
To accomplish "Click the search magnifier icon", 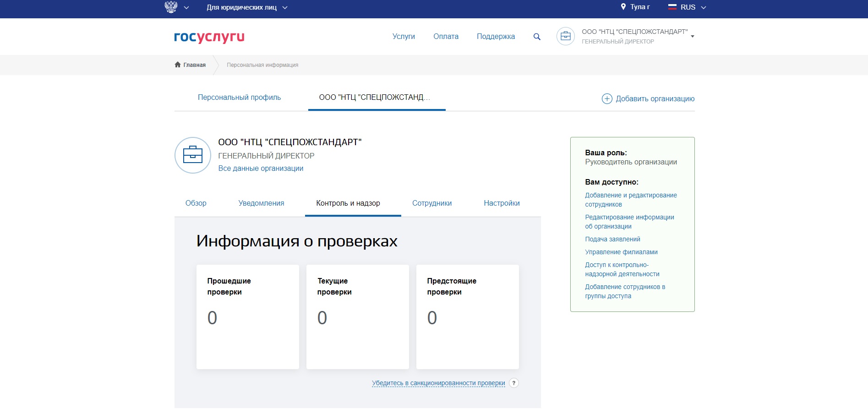I will (x=537, y=37).
